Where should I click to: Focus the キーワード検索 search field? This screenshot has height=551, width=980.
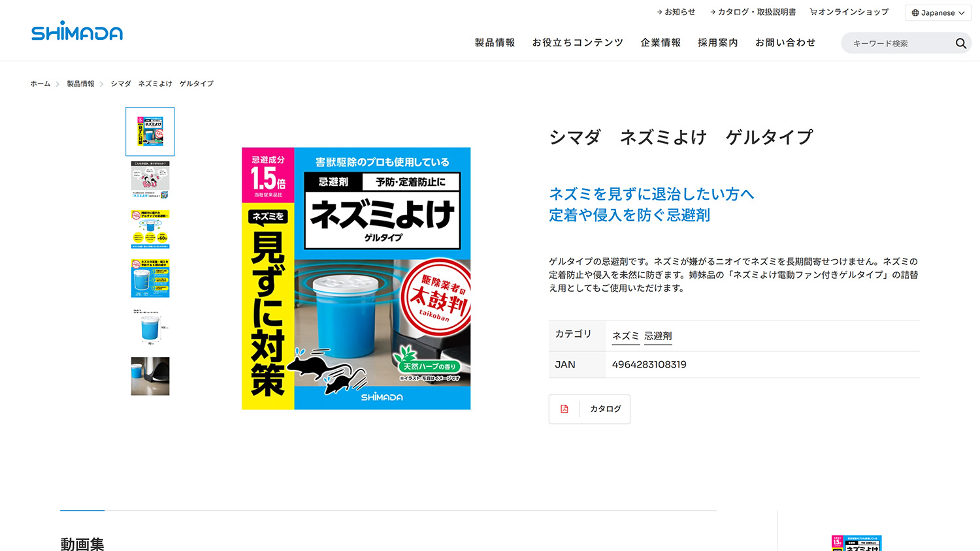pos(898,43)
